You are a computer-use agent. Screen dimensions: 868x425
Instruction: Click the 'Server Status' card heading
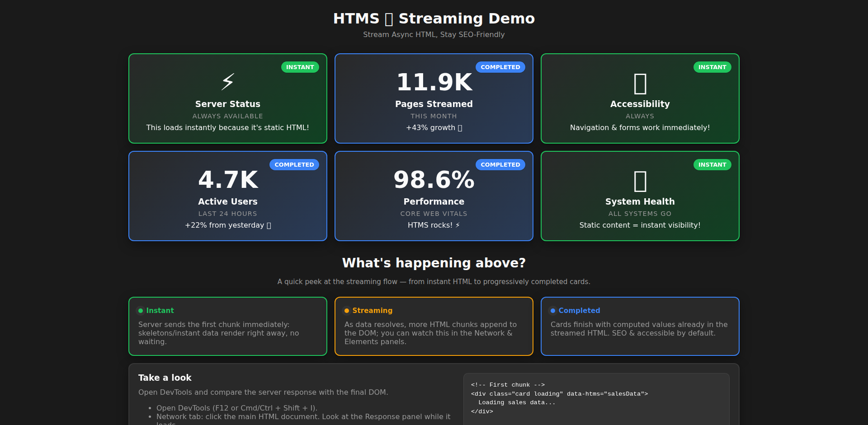click(228, 104)
